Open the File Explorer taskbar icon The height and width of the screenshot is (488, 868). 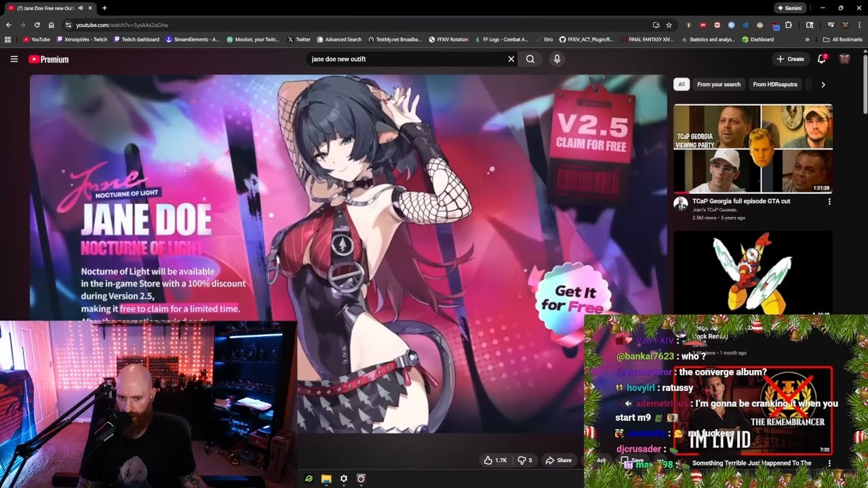tap(326, 479)
